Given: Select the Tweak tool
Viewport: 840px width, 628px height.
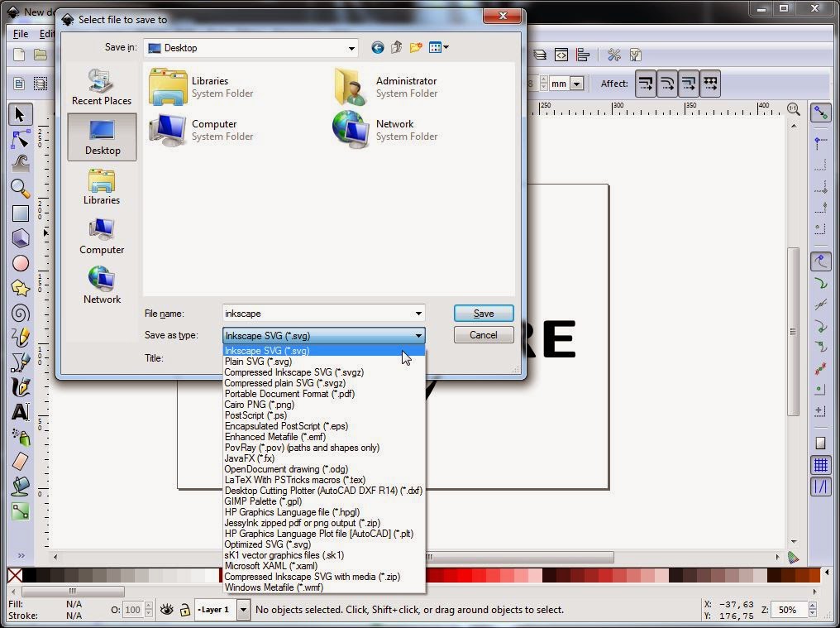Looking at the screenshot, I should tap(21, 164).
